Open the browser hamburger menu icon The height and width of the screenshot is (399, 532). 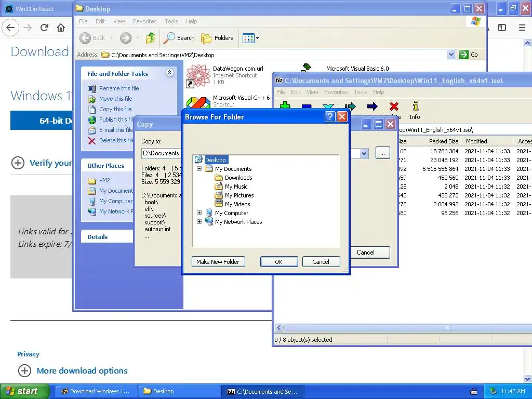[522, 28]
